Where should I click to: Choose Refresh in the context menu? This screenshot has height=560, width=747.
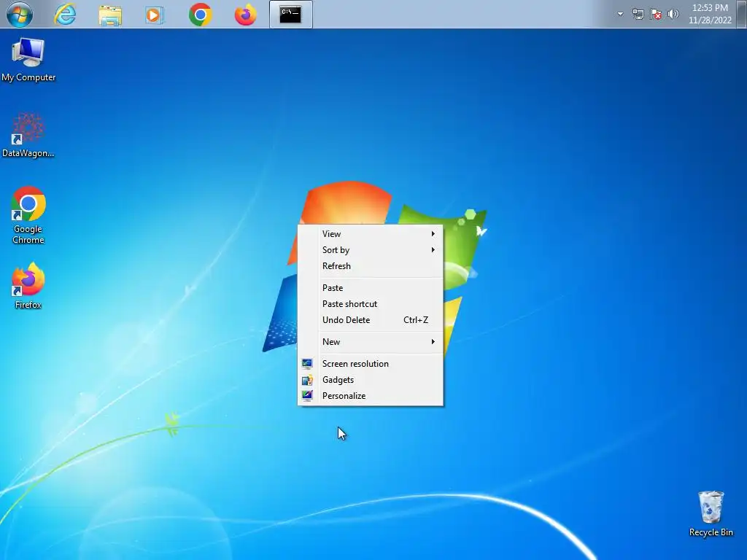pyautogui.click(x=370, y=266)
